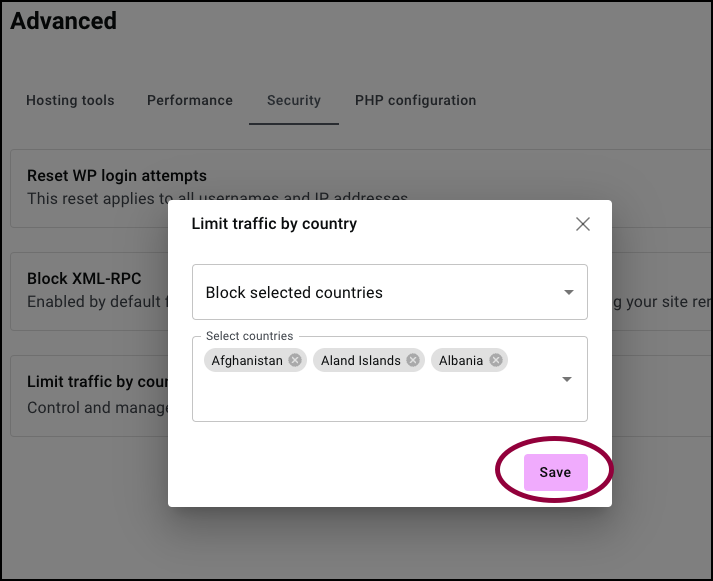
Task: Switch to the Hosting tools tab
Action: (70, 100)
